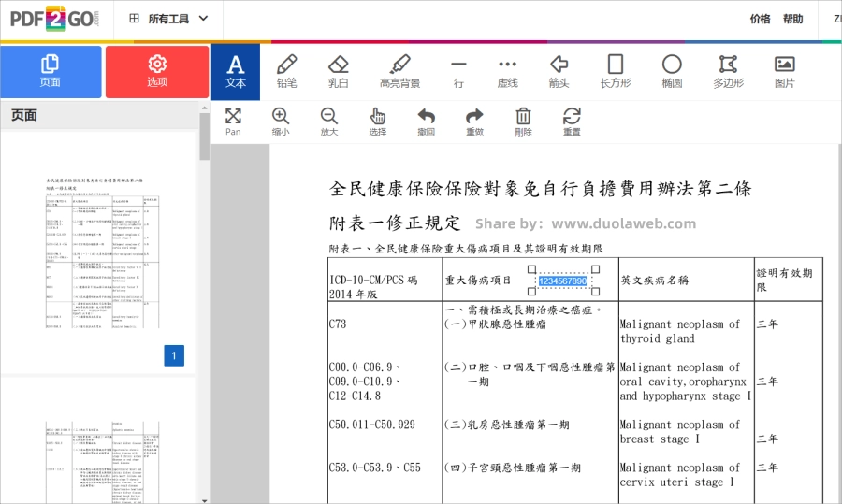This screenshot has height=504, width=842.
Task: Click the 英文疾病名稱 column header
Action: tap(655, 281)
